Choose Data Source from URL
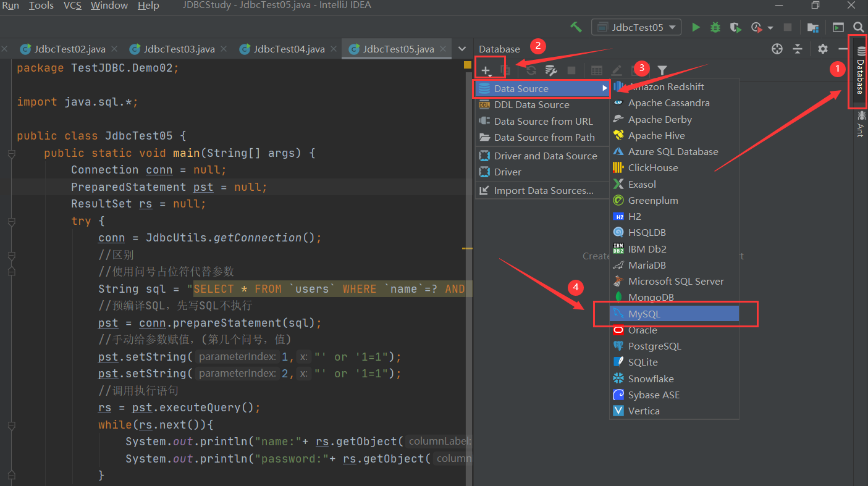This screenshot has width=868, height=486. [x=542, y=121]
